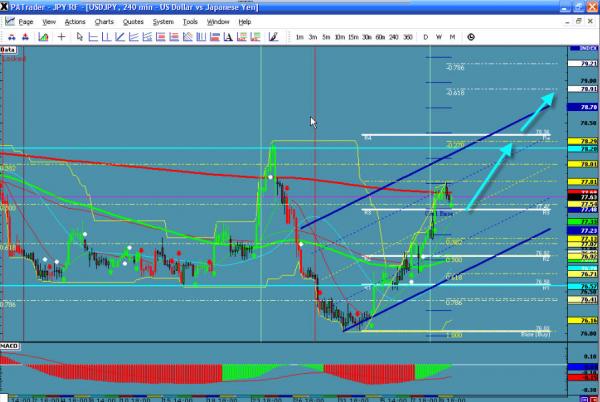Click the MACD pane label
Screen dimensions: 600x402
tap(10, 346)
